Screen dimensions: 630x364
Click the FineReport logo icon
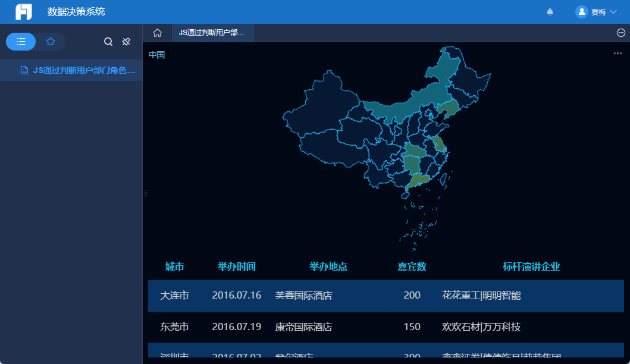coord(24,12)
